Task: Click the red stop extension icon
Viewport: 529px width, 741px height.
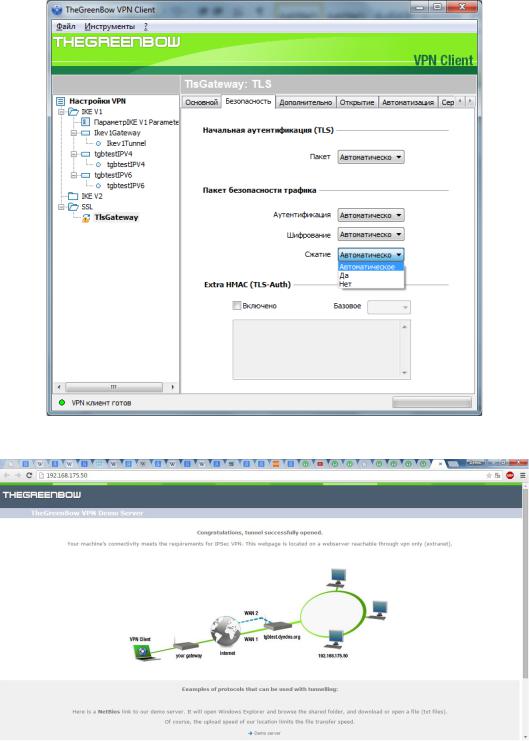Action: click(510, 475)
